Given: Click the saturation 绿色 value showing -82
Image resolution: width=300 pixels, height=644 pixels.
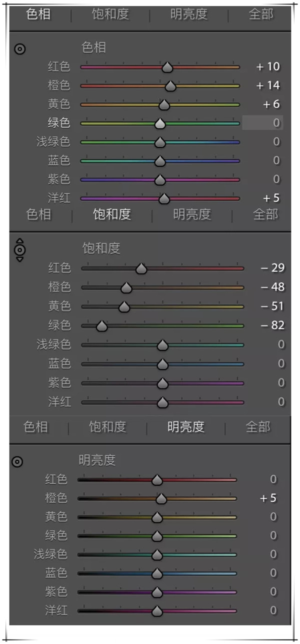Looking at the screenshot, I should click(272, 325).
